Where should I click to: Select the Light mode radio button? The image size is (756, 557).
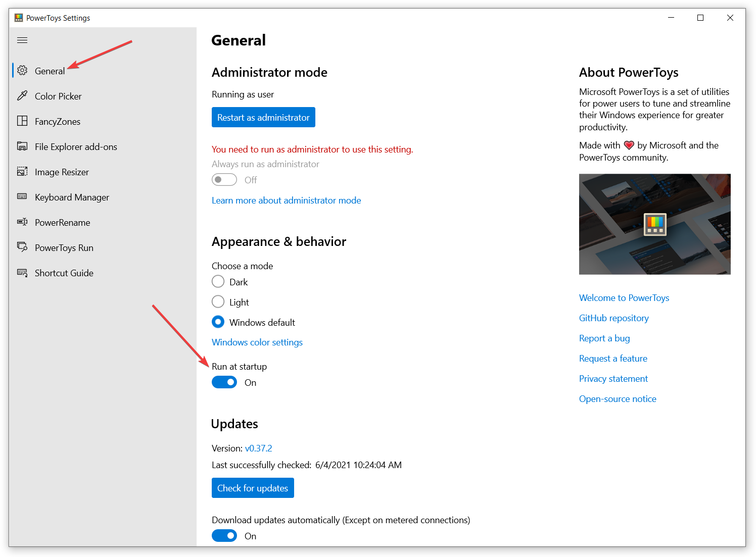tap(218, 301)
